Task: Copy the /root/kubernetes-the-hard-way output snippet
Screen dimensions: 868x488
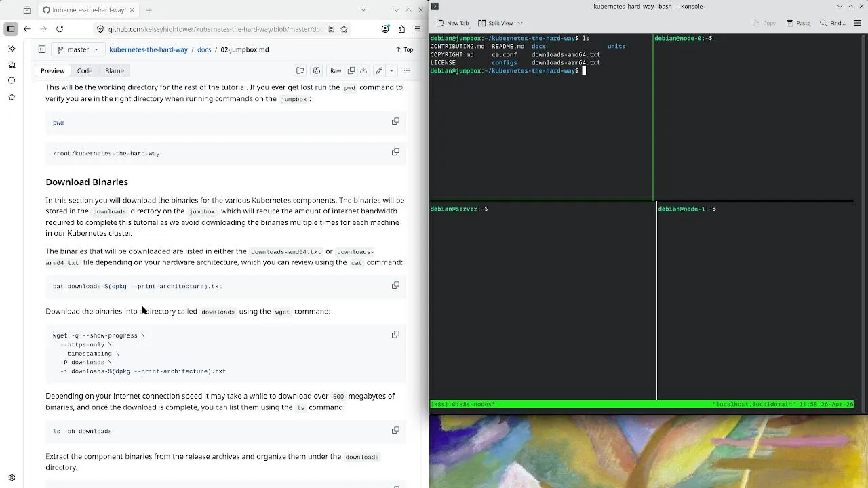Action: tap(395, 152)
